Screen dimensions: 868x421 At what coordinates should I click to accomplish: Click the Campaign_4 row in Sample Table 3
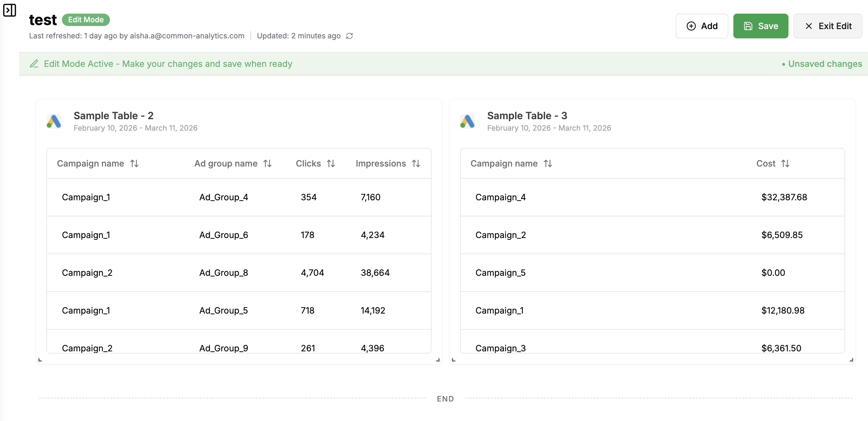pos(500,197)
